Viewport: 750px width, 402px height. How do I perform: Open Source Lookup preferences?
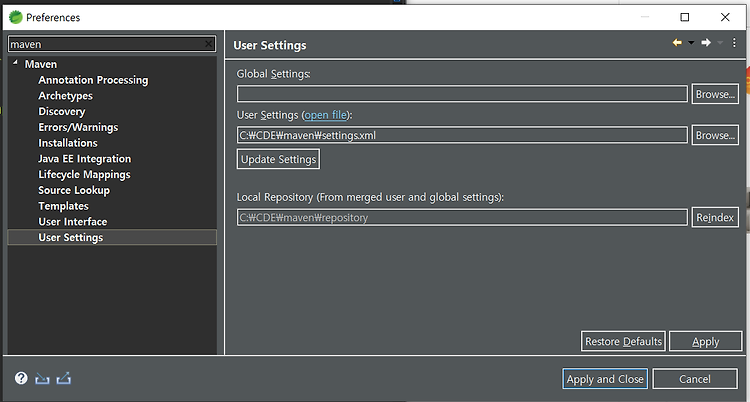tap(74, 190)
